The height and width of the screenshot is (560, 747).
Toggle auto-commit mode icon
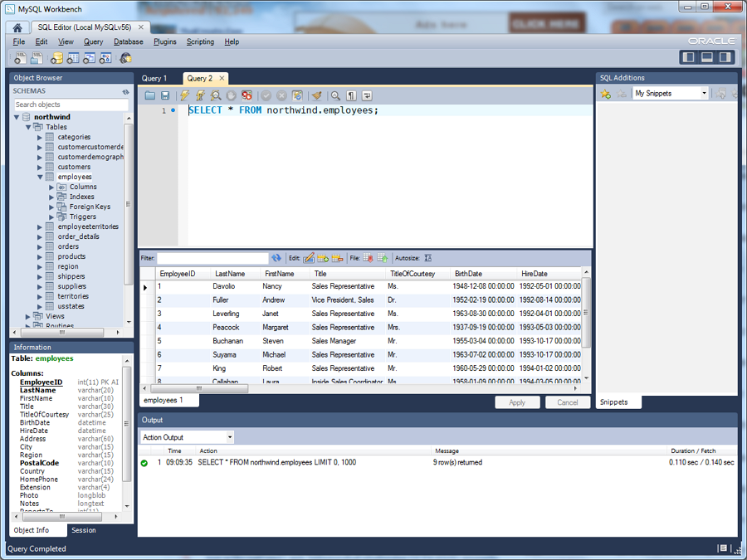coord(297,95)
